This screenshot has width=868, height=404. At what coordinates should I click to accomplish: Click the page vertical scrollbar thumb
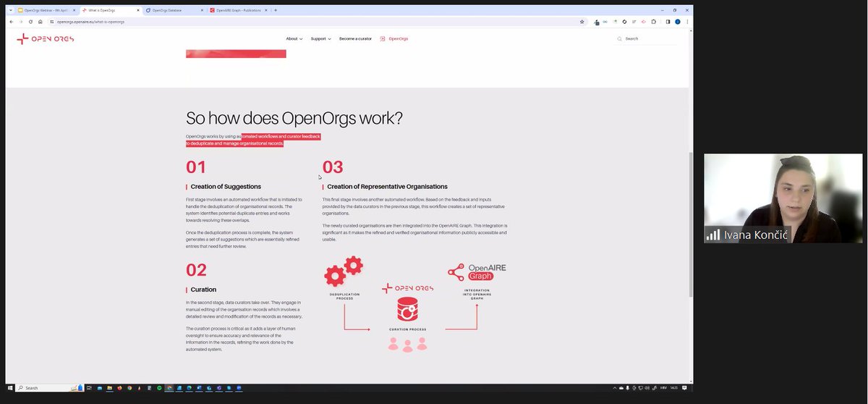(690, 224)
